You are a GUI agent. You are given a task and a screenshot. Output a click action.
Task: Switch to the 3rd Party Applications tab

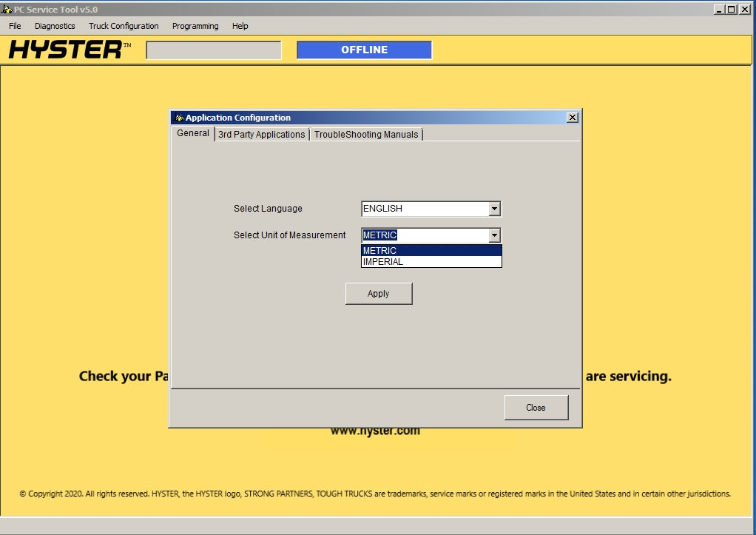[261, 135]
